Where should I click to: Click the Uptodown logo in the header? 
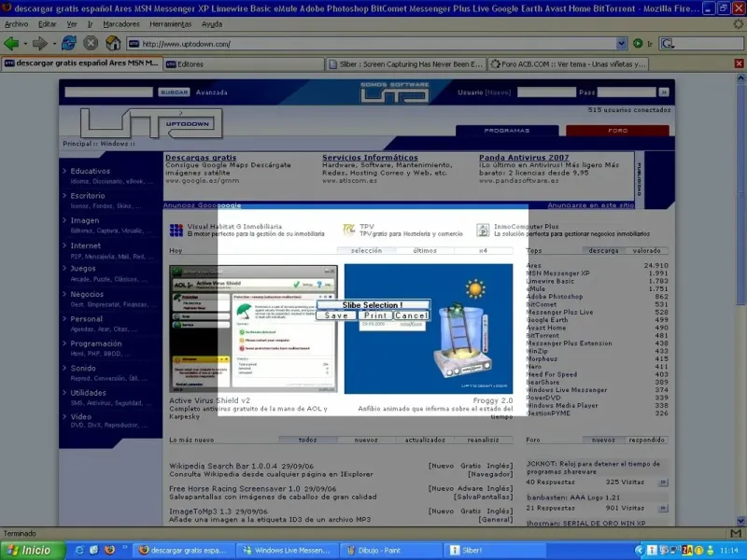click(151, 123)
